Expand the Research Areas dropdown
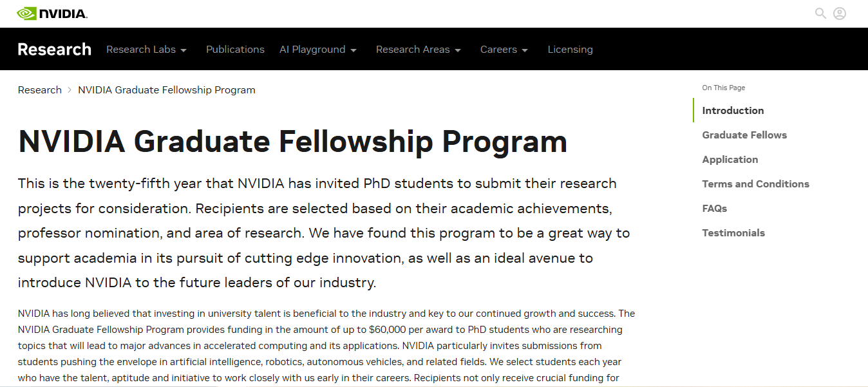This screenshot has height=387, width=868. pos(419,50)
